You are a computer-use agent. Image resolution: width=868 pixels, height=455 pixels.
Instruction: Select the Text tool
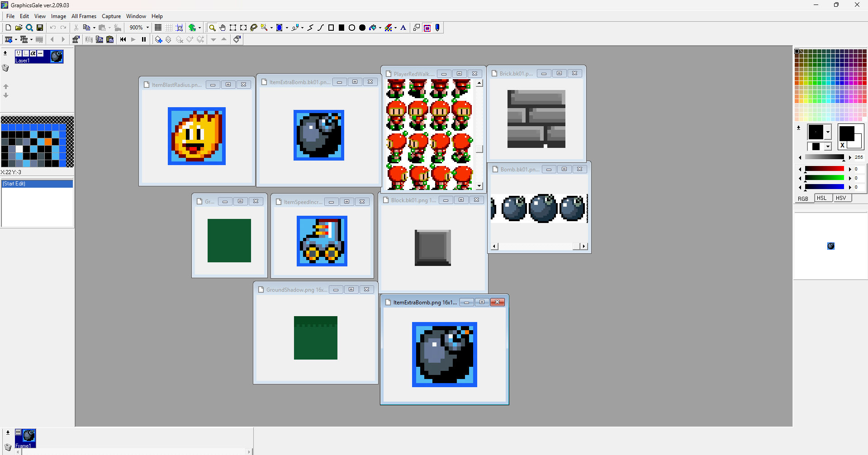click(x=403, y=28)
